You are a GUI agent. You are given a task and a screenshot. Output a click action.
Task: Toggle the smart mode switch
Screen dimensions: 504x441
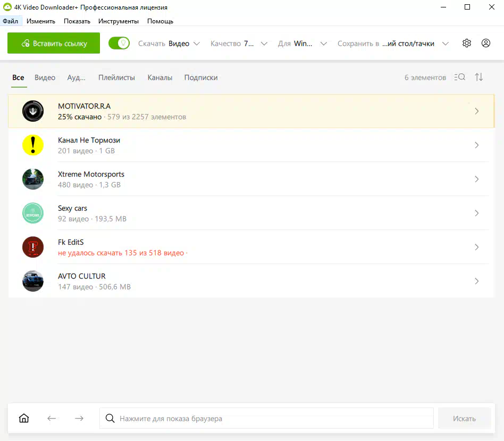[x=119, y=43]
